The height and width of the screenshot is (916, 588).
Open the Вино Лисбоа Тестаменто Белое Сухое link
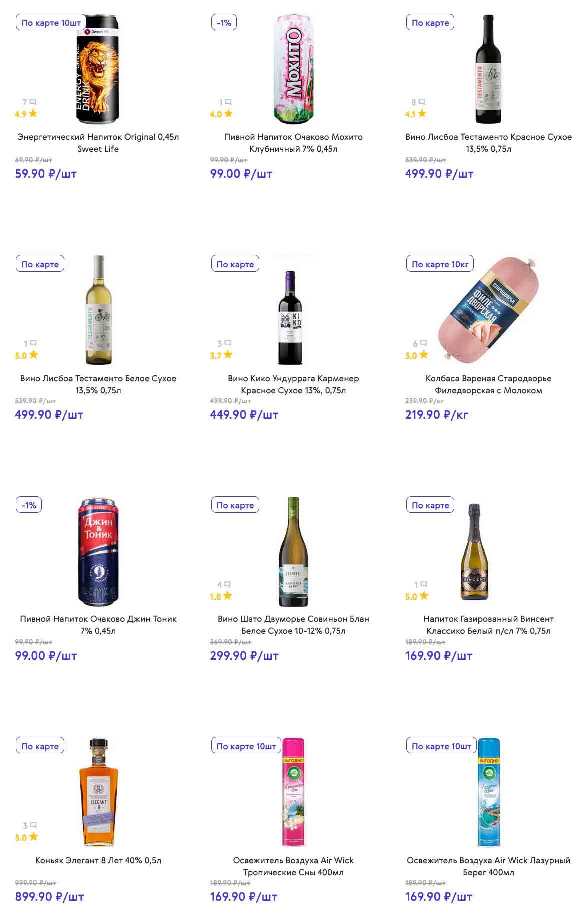[98, 384]
